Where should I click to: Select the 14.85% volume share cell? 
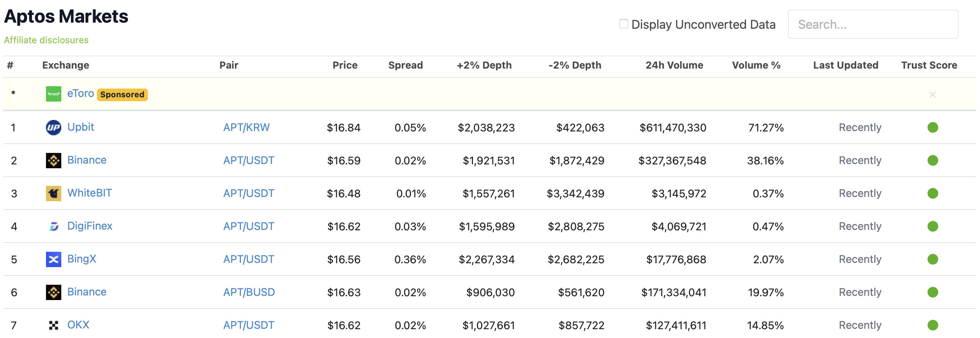(x=765, y=325)
